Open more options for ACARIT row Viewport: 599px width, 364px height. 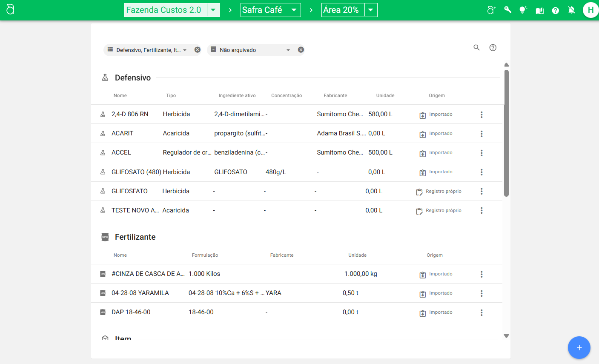(x=481, y=134)
